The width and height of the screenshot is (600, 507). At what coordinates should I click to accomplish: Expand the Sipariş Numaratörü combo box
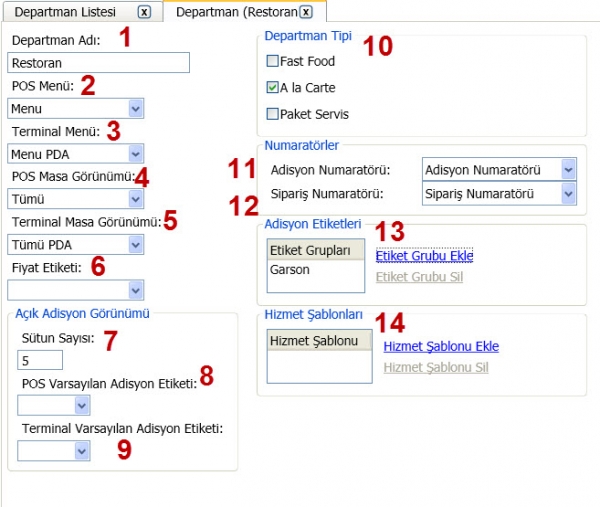click(x=569, y=194)
